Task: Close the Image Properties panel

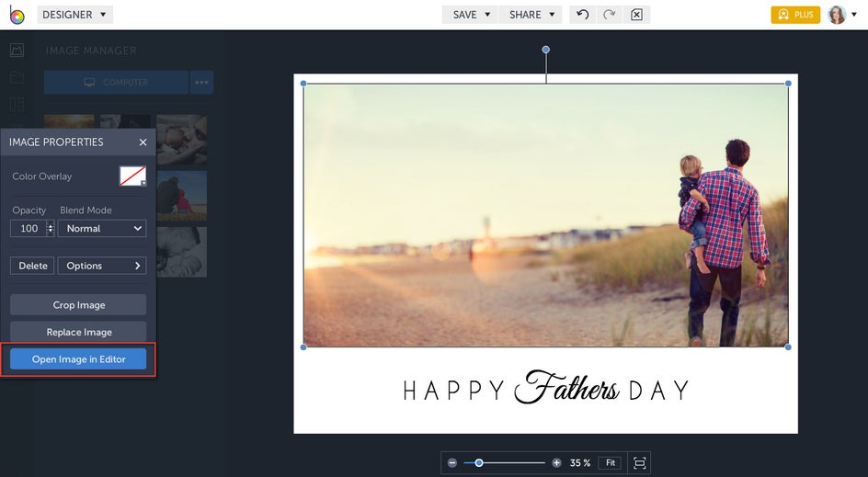Action: pyautogui.click(x=143, y=142)
